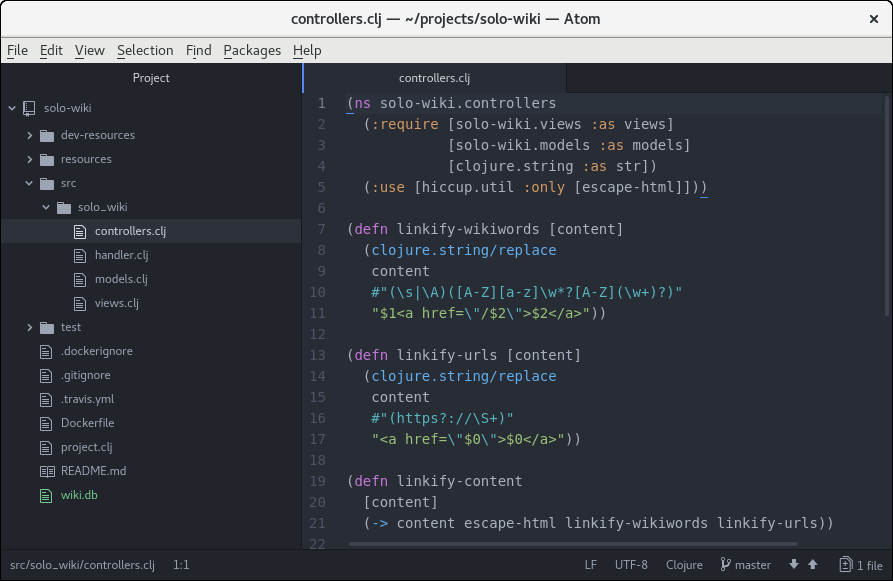Image resolution: width=893 pixels, height=581 pixels.
Task: Click the git push up arrow
Action: click(x=813, y=565)
